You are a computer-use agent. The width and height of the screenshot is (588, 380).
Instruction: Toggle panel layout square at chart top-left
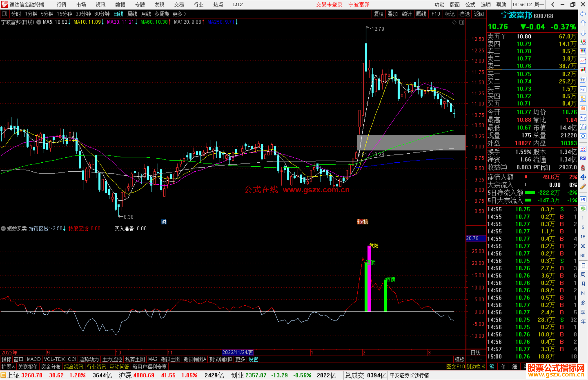(x=5, y=14)
